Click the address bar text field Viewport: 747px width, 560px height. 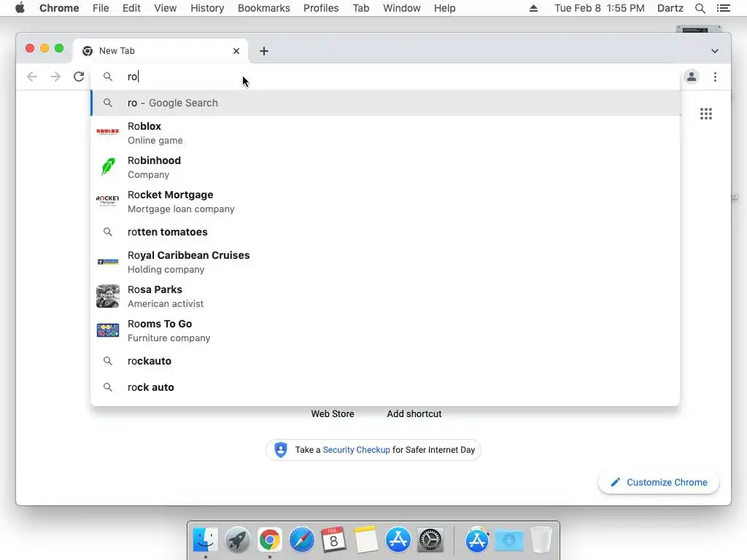(385, 77)
